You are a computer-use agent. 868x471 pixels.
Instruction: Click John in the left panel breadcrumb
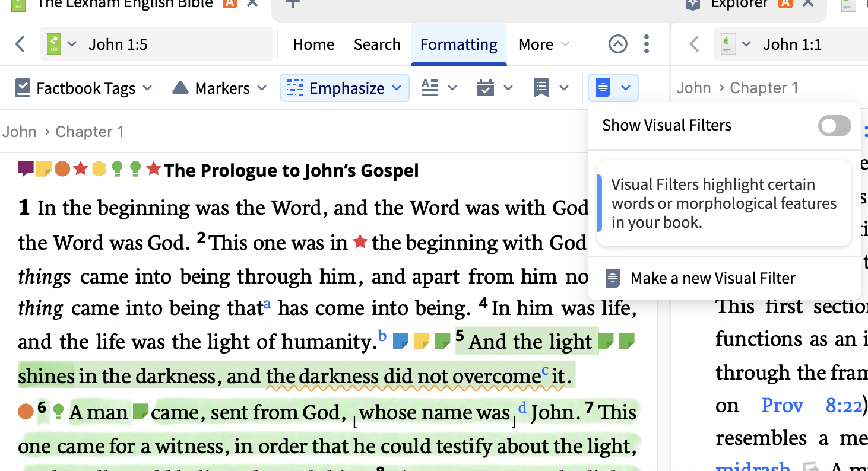point(19,132)
